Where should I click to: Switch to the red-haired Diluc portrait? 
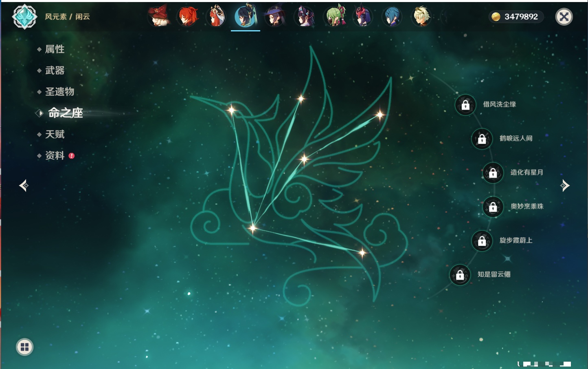(188, 16)
